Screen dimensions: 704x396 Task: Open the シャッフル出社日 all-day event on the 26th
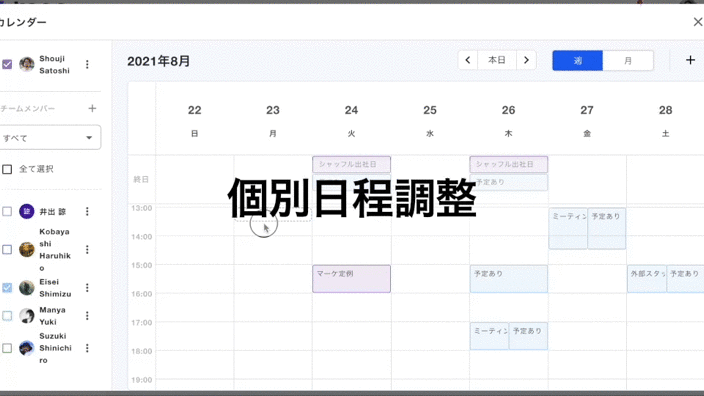[509, 164]
